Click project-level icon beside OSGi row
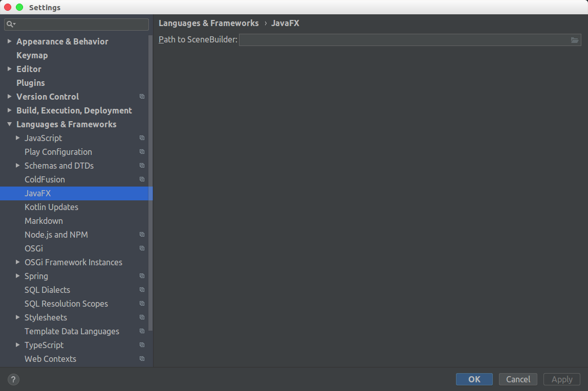 [x=142, y=248]
